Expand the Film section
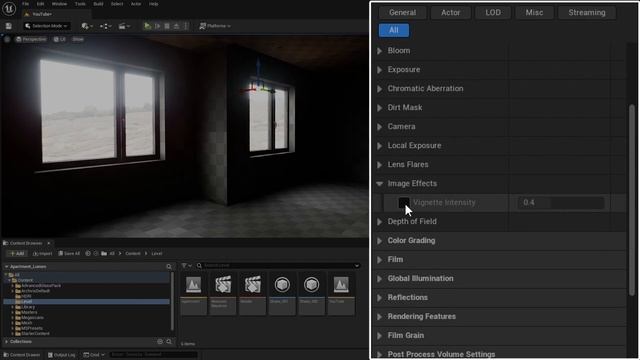 [380, 260]
